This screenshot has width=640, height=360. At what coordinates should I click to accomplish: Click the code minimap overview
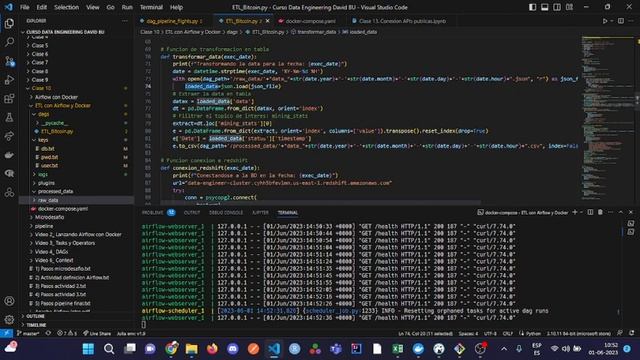(x=607, y=118)
